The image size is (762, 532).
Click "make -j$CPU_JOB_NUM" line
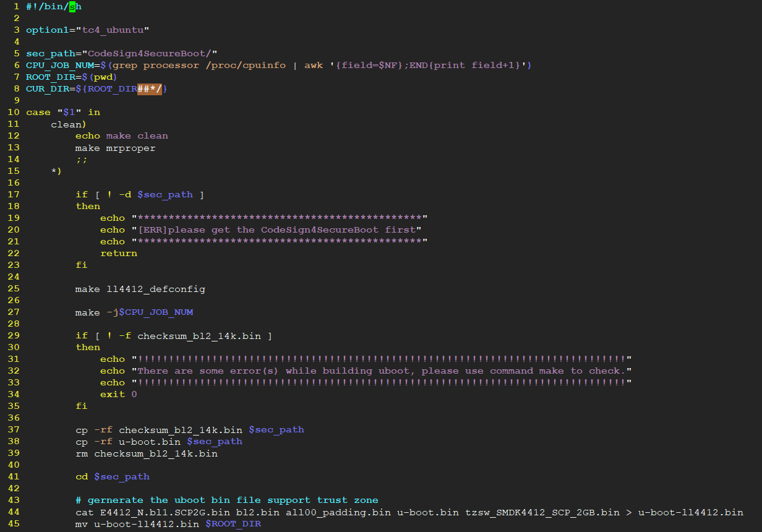point(134,312)
